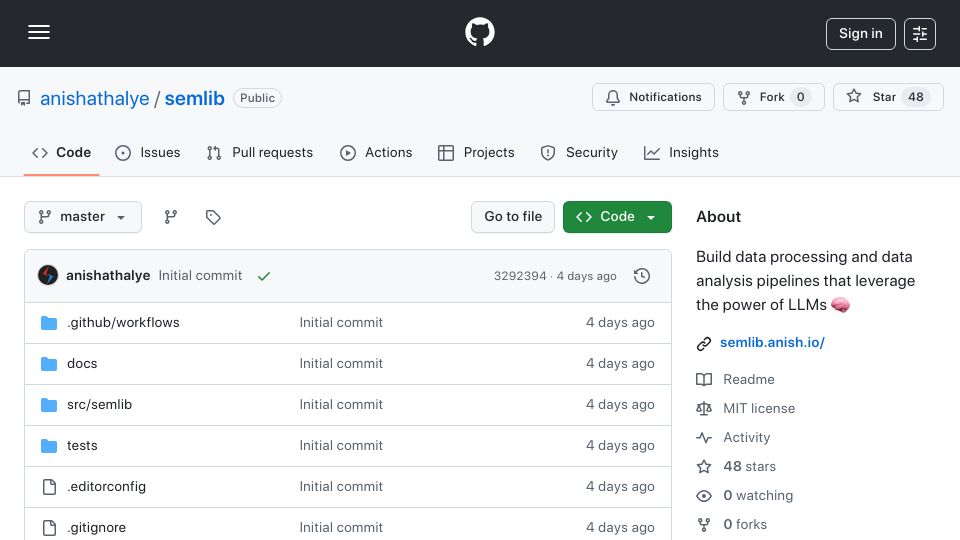Open the hamburger navigation menu
The image size is (960, 540).
click(x=39, y=32)
